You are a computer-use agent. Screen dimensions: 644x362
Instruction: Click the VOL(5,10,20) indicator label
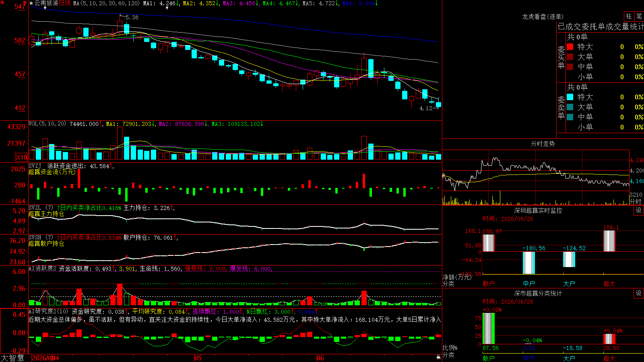point(47,124)
